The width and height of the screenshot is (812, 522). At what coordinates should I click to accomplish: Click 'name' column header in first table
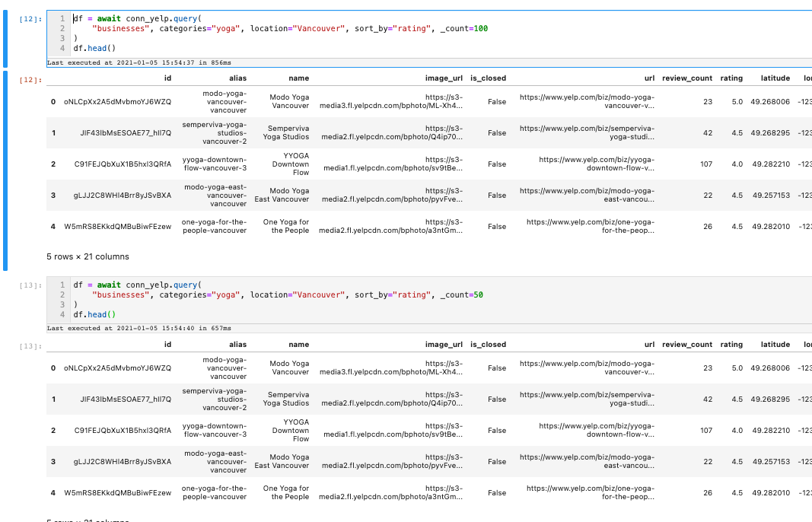pyautogui.click(x=299, y=78)
